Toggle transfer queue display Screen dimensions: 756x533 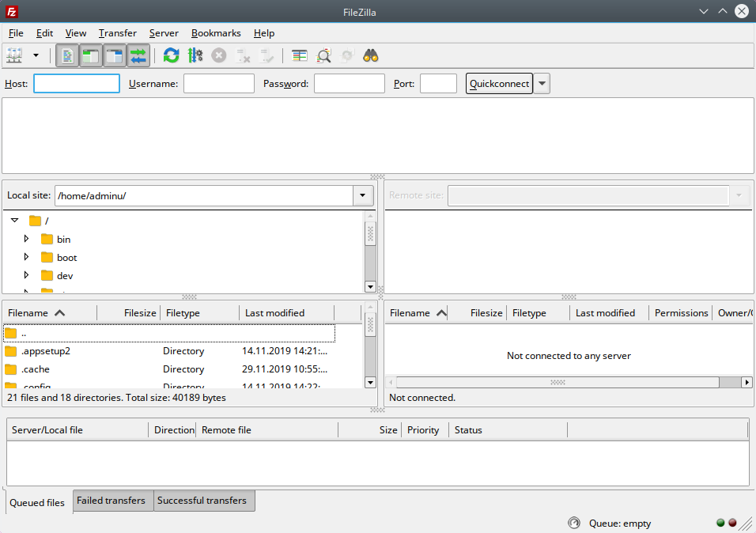(138, 56)
